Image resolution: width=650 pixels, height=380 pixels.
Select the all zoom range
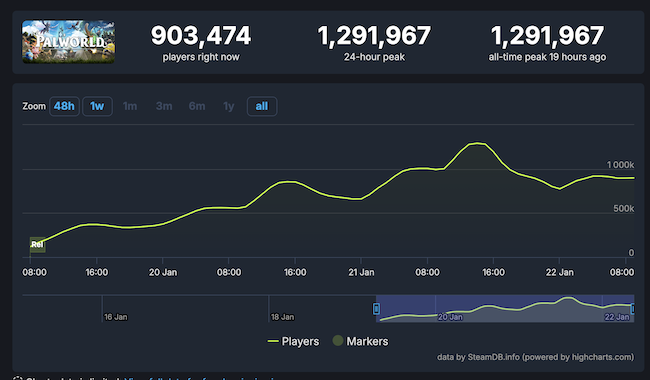tap(262, 106)
